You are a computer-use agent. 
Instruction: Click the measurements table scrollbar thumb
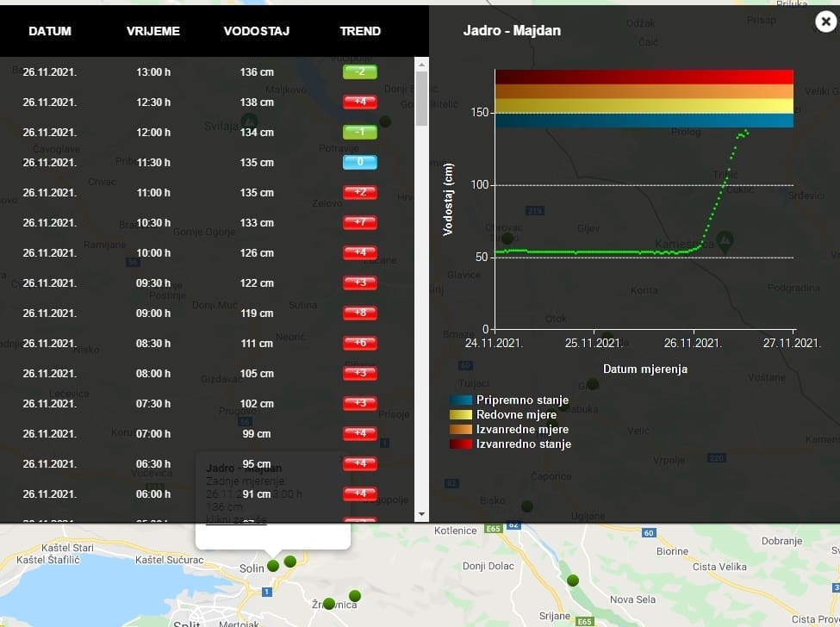[421, 99]
